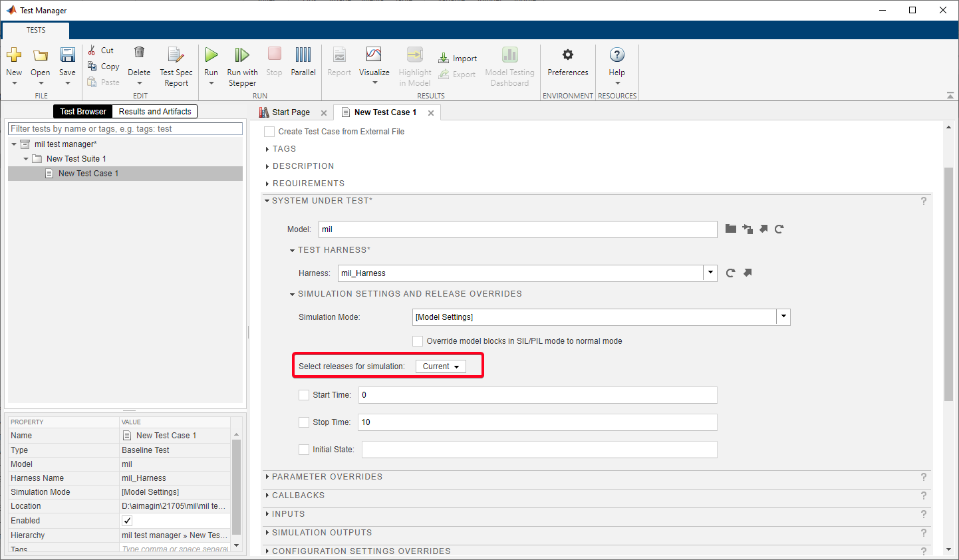This screenshot has height=560, width=959.
Task: Enable the Initial State checkbox
Action: [x=304, y=450]
